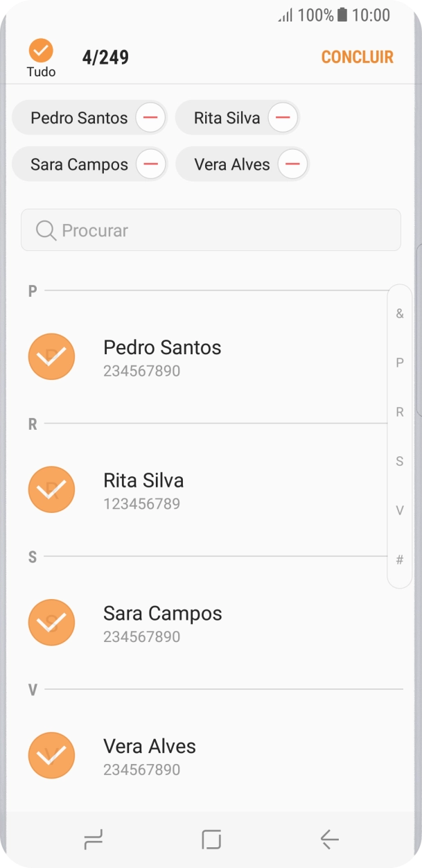
Task: Remove Pedro Santos chip with minus icon
Action: point(150,118)
